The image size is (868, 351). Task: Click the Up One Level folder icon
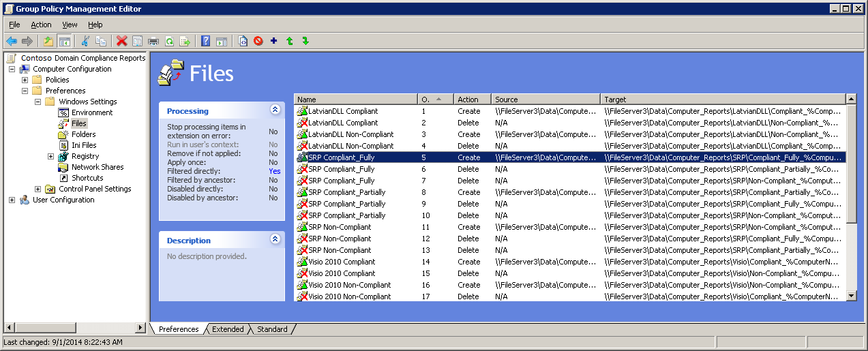coord(48,41)
